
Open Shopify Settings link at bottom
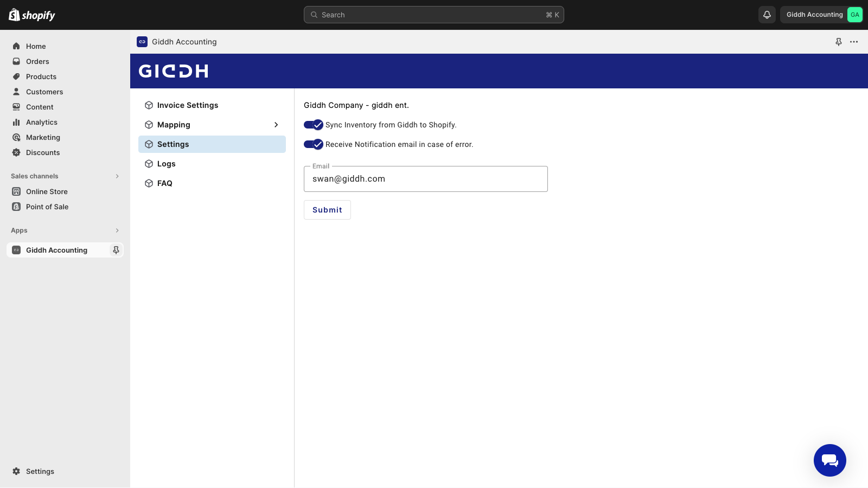[65, 471]
